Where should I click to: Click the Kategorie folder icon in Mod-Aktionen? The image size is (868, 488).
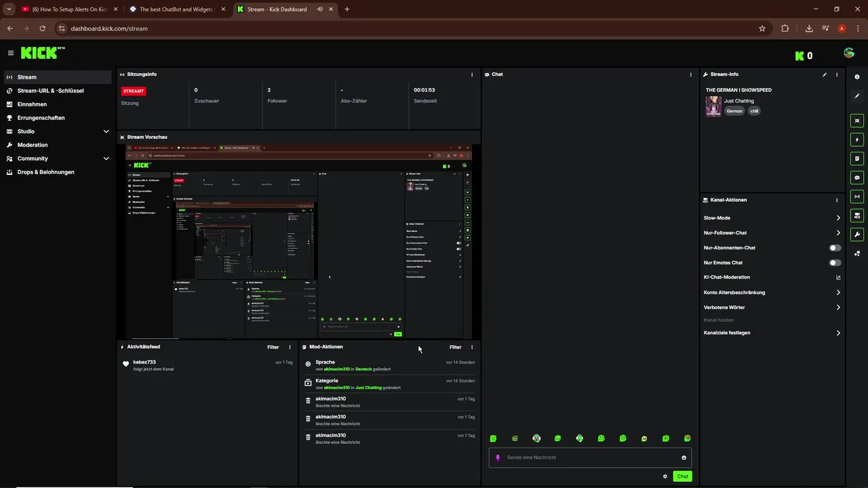pos(308,382)
